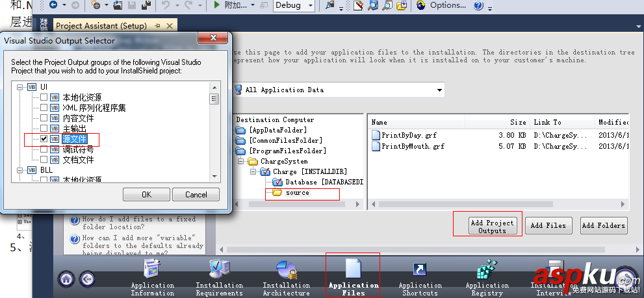
Task: Click Output Selector list scroll-down arrow
Action: pyautogui.click(x=214, y=177)
